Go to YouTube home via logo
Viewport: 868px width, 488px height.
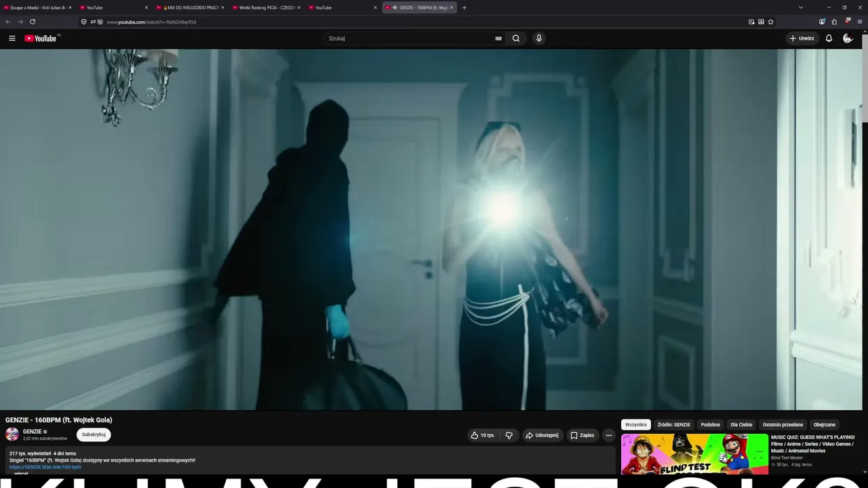pos(42,39)
